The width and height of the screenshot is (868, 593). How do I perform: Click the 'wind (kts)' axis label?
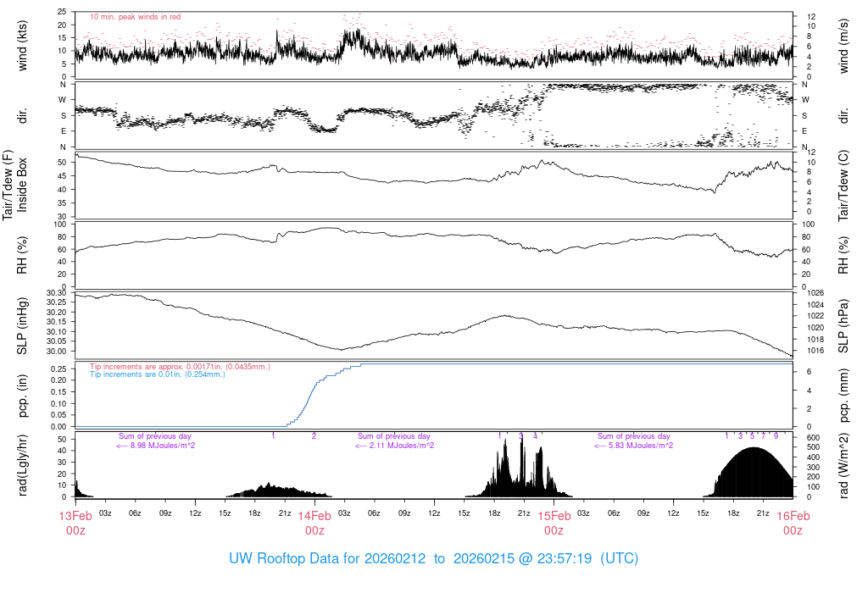[22, 46]
